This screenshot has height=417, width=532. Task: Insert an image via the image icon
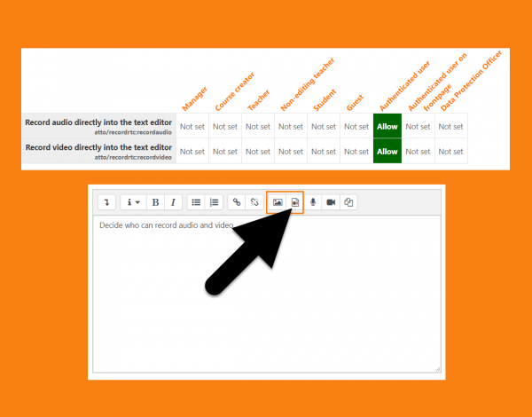pyautogui.click(x=278, y=202)
